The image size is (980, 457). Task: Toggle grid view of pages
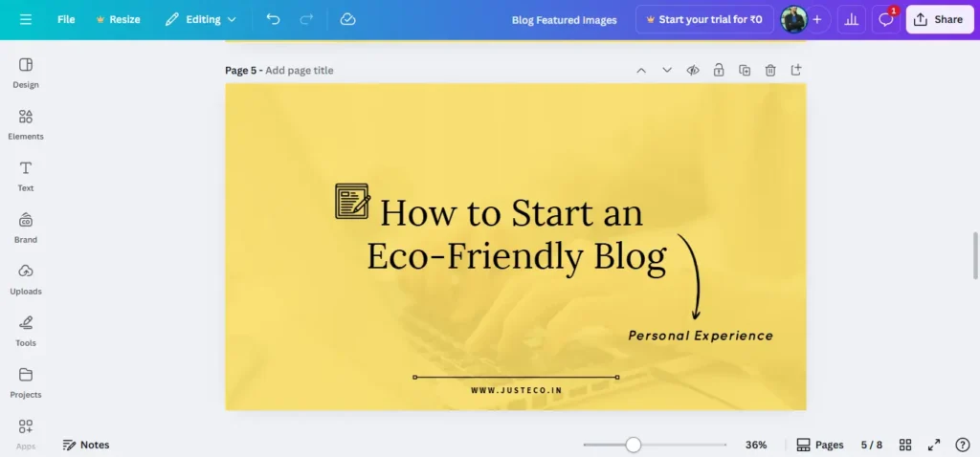coord(905,445)
